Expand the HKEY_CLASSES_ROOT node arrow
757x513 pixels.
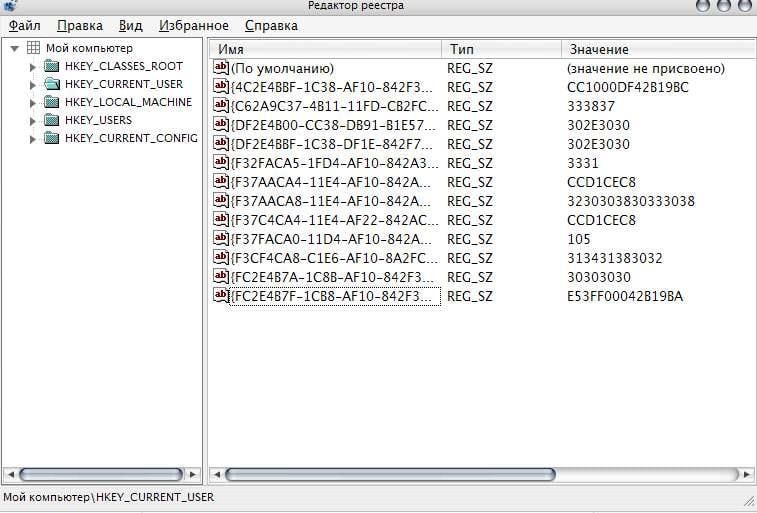coord(32,67)
